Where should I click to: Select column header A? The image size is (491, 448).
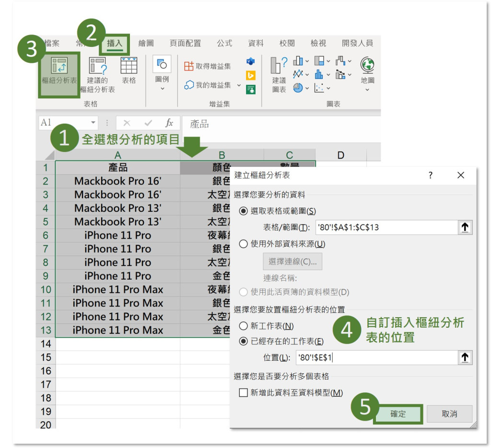coord(118,155)
